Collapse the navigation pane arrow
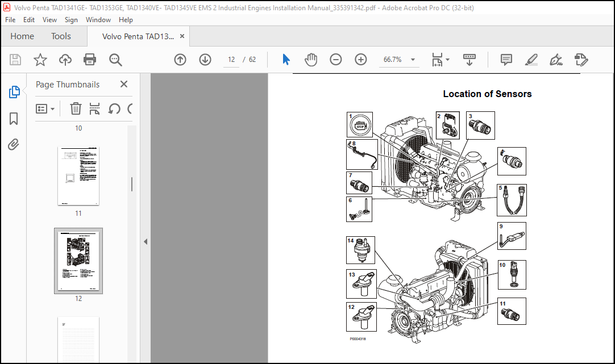 click(146, 241)
